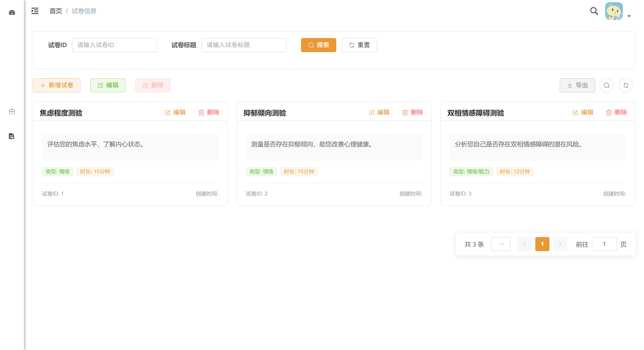The image size is (644, 350).
Task: Export data with 导出 button
Action: click(577, 85)
